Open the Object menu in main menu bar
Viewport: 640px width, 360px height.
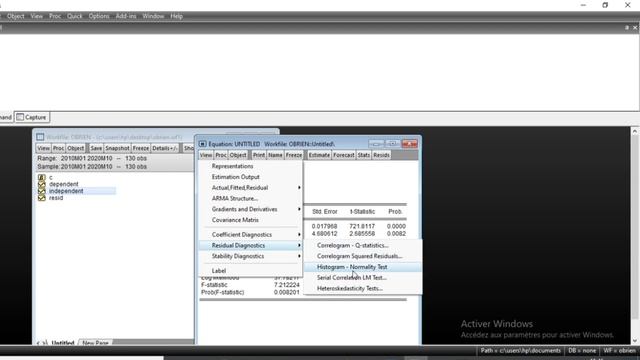(16, 16)
